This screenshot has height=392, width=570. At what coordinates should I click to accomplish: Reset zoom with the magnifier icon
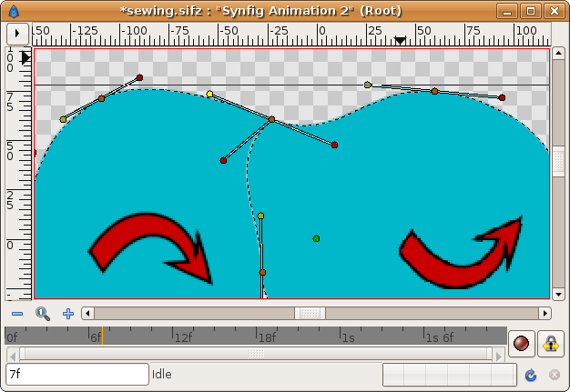coord(43,314)
